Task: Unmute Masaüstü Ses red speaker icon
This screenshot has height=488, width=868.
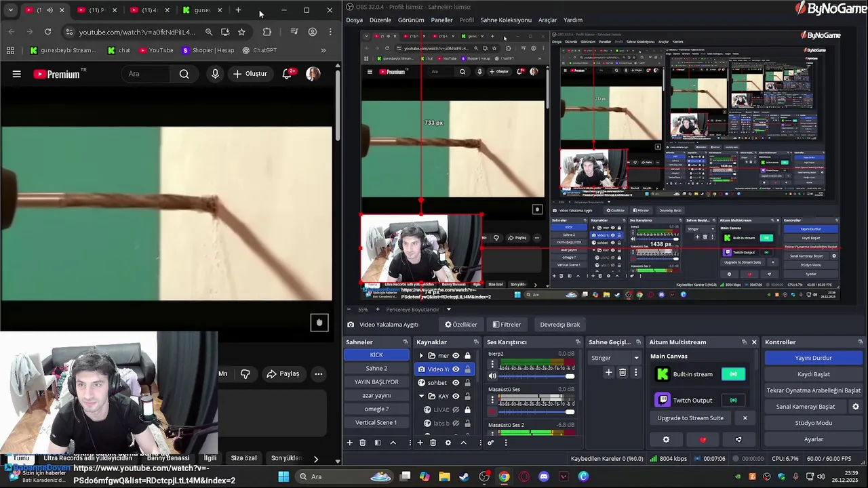Action: [x=492, y=411]
